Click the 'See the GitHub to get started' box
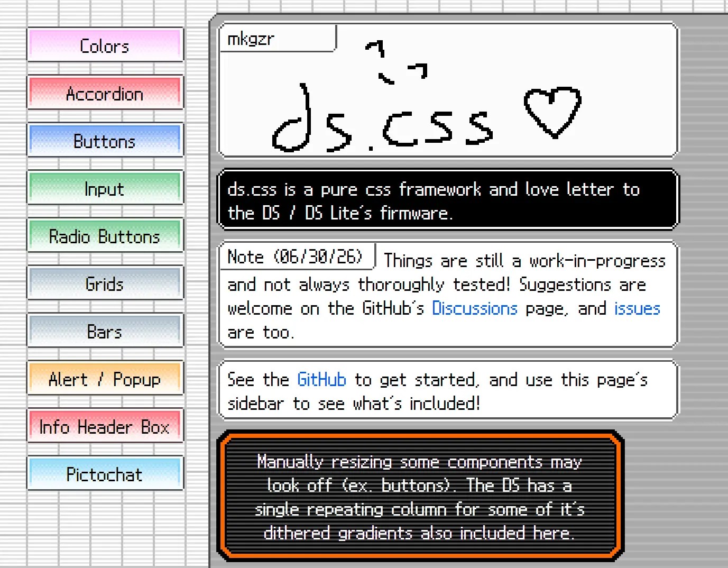This screenshot has width=728, height=568. click(448, 390)
